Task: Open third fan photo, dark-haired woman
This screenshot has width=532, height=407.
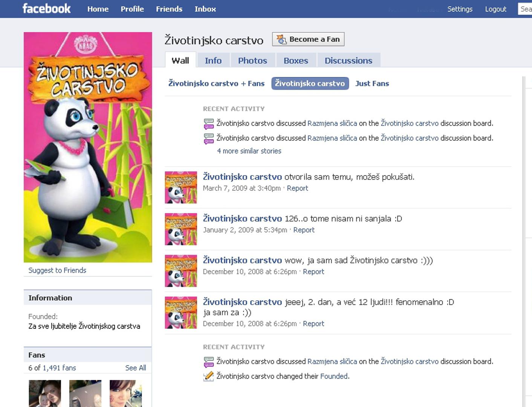Action: pos(126,393)
